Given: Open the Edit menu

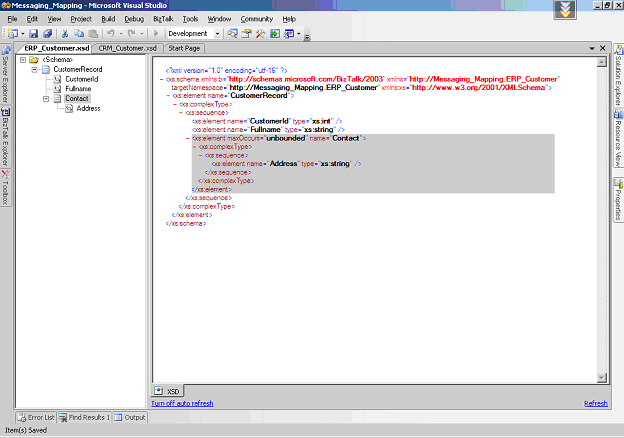Looking at the screenshot, I should coord(32,19).
